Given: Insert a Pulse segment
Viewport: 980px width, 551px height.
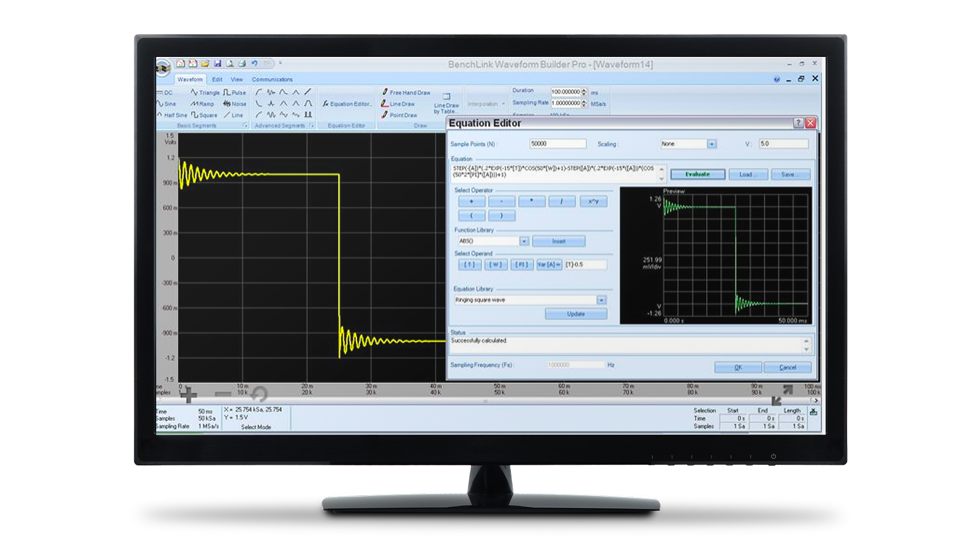Looking at the screenshot, I should click(235, 93).
